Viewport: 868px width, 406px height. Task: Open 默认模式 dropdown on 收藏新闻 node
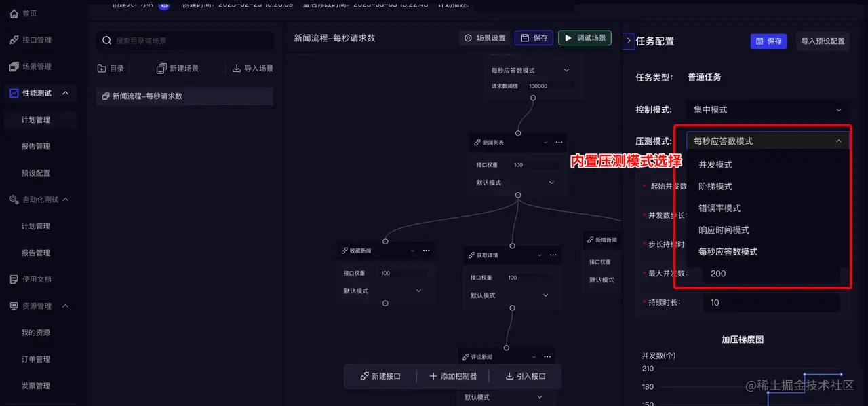pyautogui.click(x=382, y=291)
